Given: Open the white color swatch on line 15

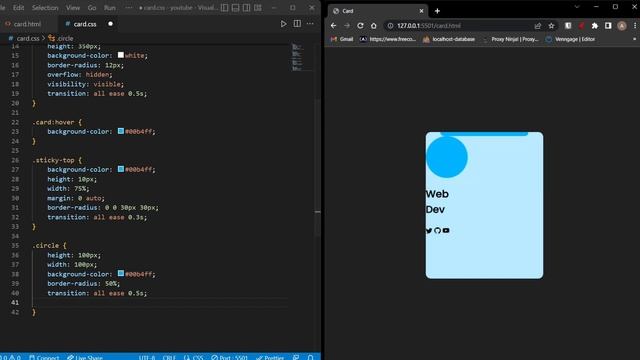Looking at the screenshot, I should [121, 55].
